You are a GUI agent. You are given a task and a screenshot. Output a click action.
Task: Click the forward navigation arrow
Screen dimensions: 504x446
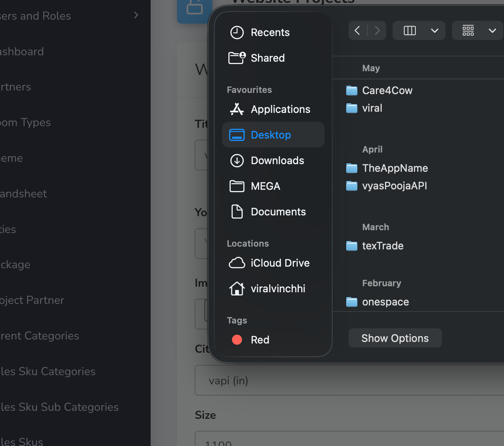coord(377,30)
